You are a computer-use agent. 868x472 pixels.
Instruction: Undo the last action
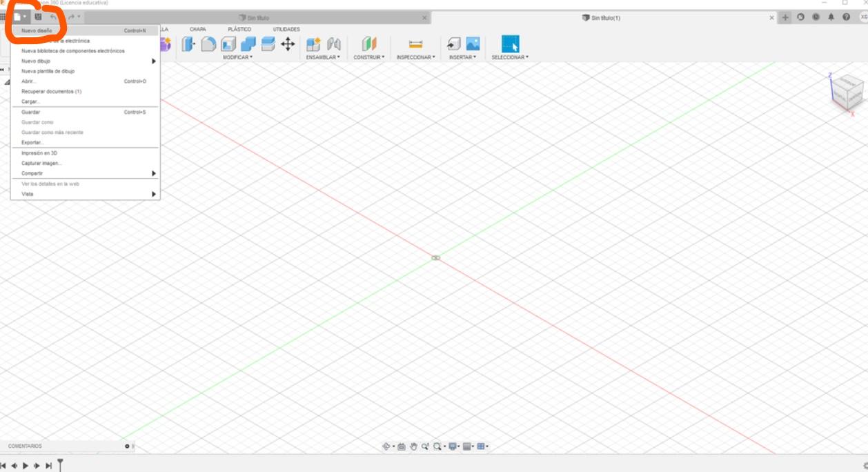point(54,17)
